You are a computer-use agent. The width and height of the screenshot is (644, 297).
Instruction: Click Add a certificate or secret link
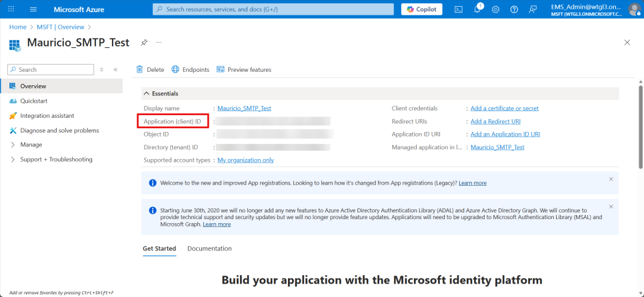(x=504, y=109)
